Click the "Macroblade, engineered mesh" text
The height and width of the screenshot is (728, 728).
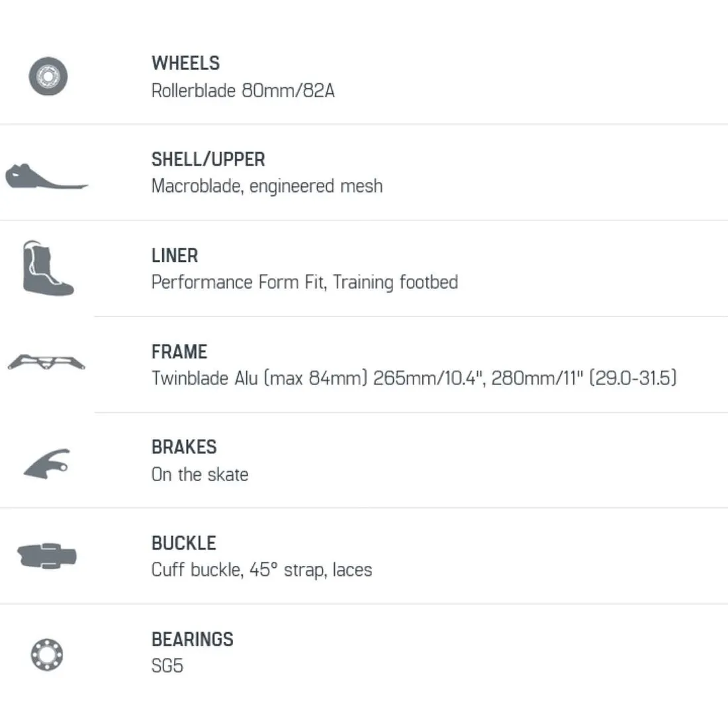pyautogui.click(x=267, y=186)
